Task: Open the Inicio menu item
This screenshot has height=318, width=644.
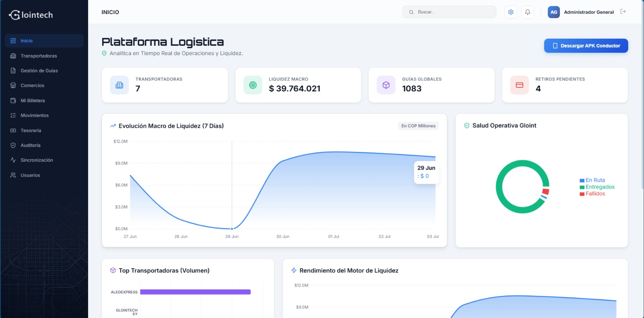Action: (44, 41)
